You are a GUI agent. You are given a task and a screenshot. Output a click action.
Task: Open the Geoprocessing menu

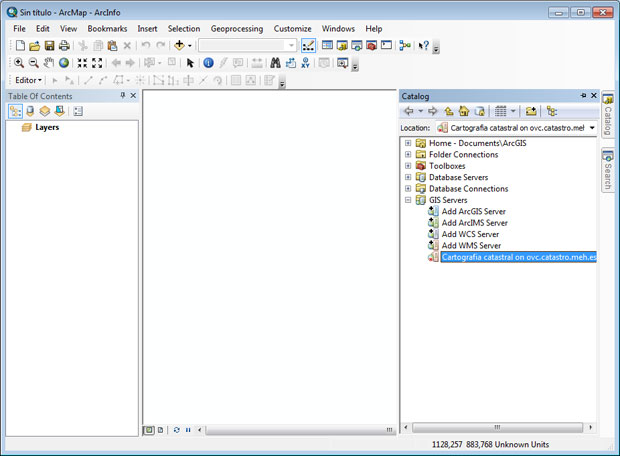click(237, 29)
